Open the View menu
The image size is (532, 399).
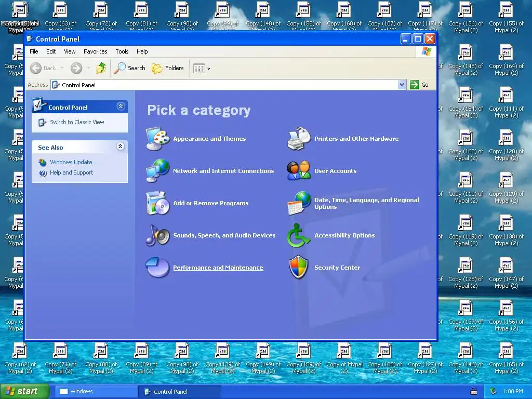[x=70, y=51]
